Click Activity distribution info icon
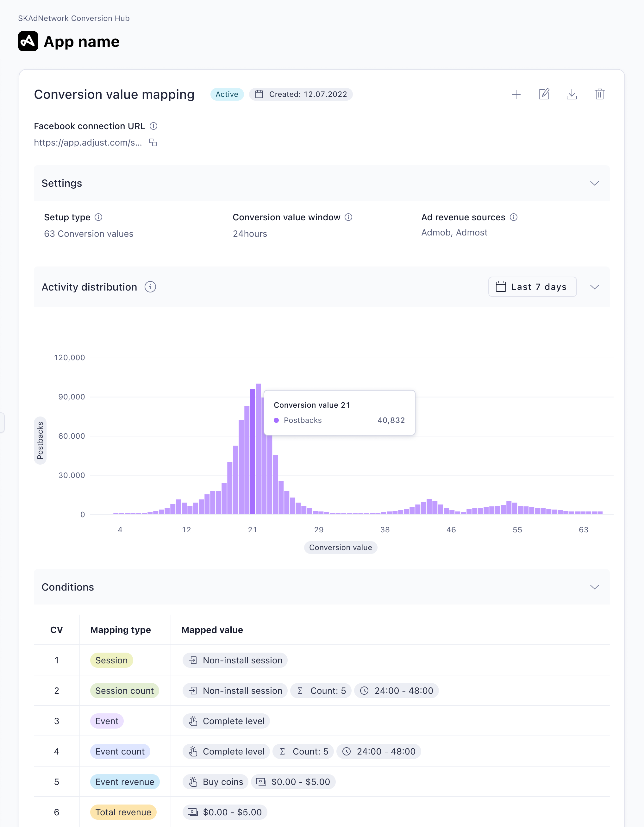The width and height of the screenshot is (644, 827). [x=150, y=287]
